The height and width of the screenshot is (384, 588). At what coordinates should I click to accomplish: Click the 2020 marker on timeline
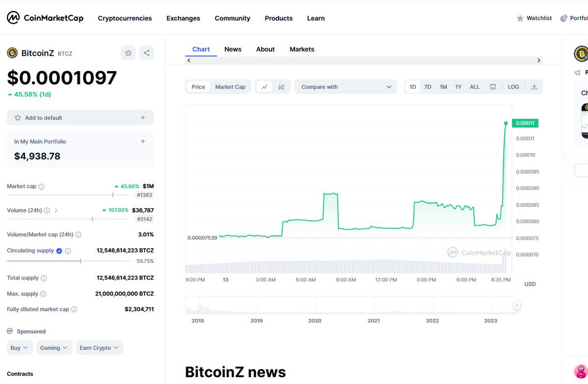pos(315,321)
